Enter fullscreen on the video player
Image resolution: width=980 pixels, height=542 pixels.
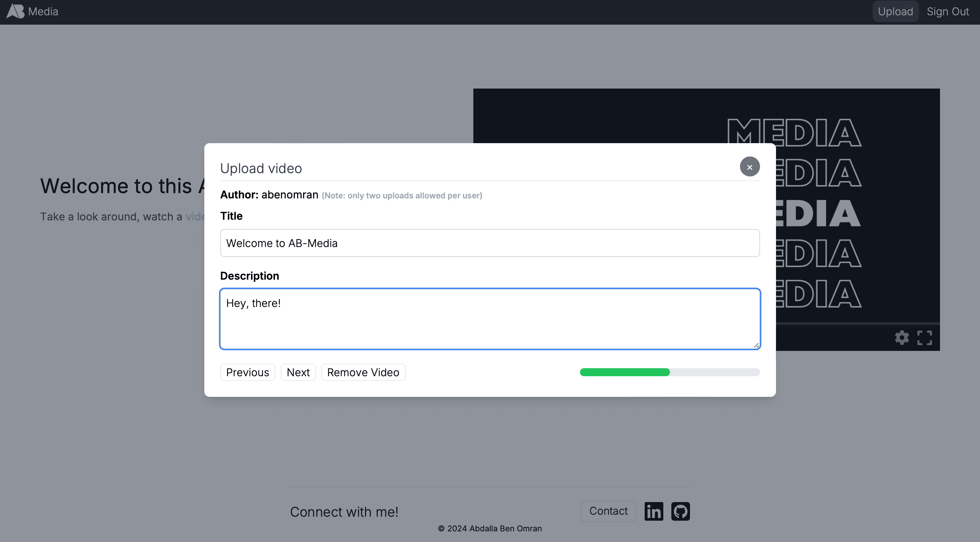click(x=924, y=338)
